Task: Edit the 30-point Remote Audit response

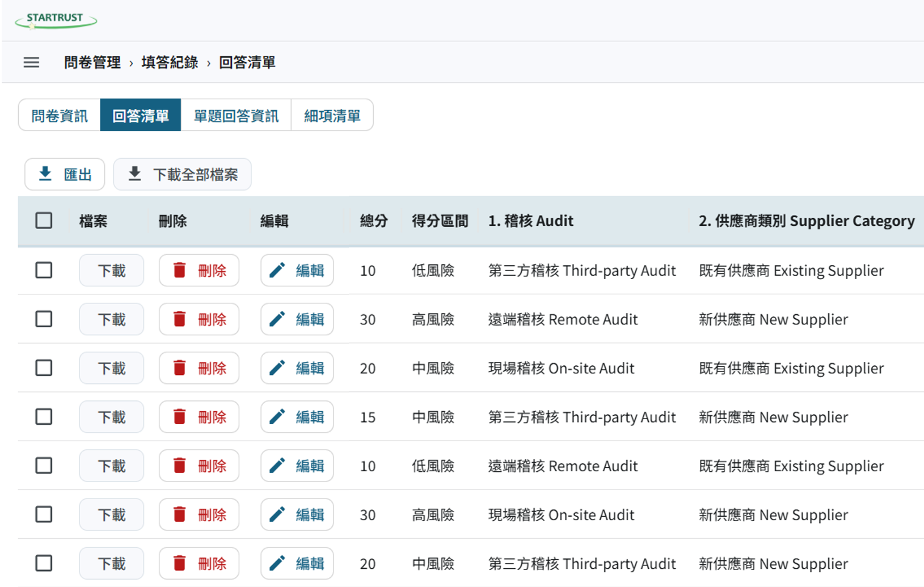Action: click(297, 319)
